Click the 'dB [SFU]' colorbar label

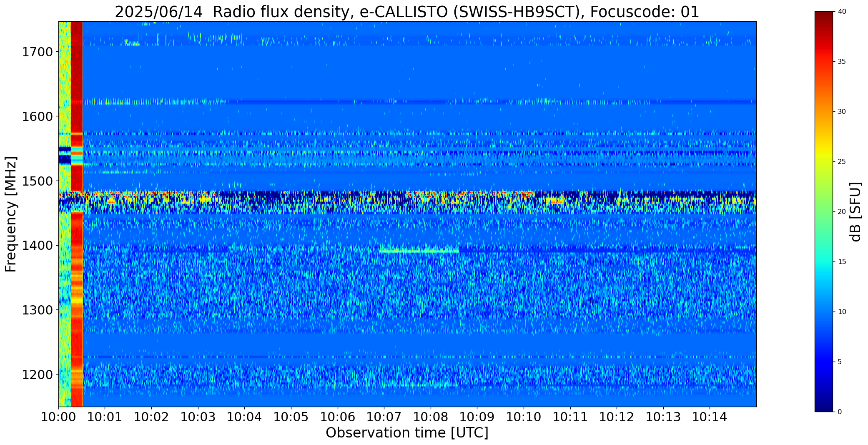point(855,212)
